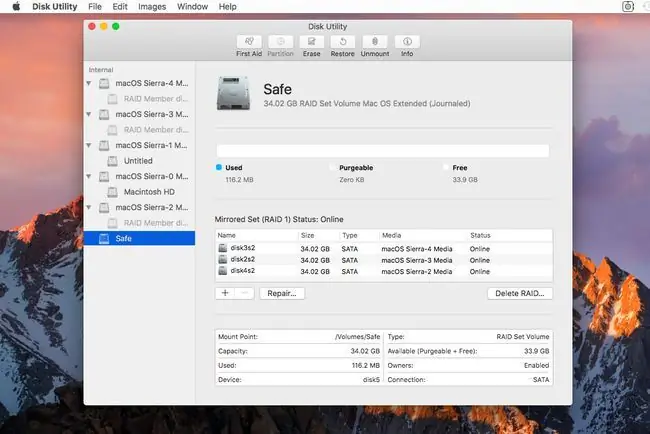Open the Apple menu

click(16, 7)
